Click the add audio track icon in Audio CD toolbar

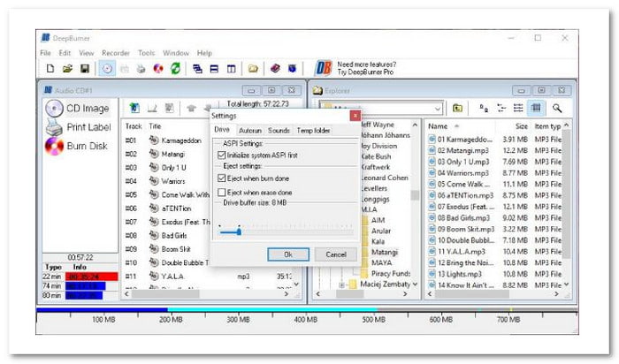(134, 108)
